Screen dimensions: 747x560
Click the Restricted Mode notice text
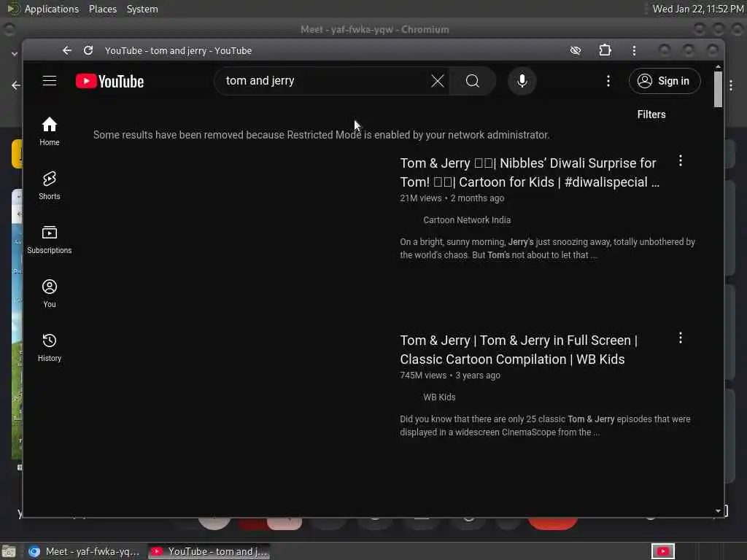[x=321, y=135]
